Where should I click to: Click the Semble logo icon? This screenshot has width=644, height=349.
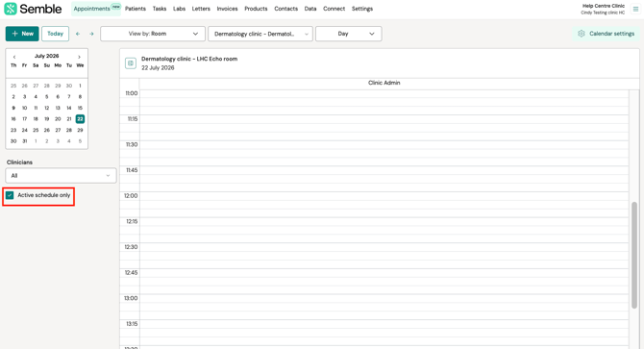[11, 9]
